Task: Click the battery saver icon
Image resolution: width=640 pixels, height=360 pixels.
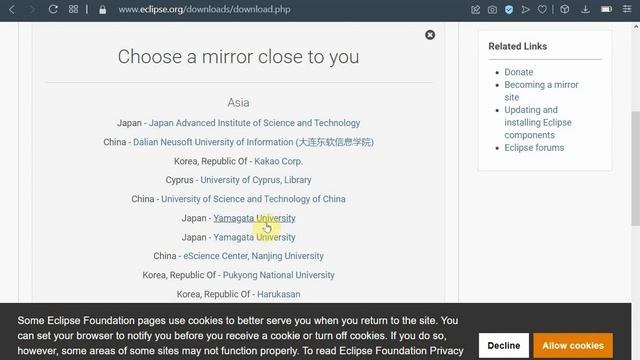Action: [607, 9]
